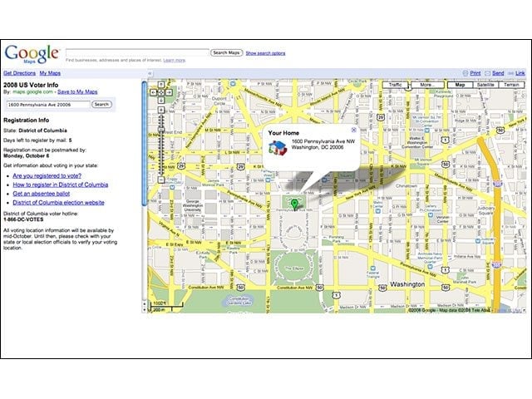The width and height of the screenshot is (532, 399).
Task: Click the Search Maps button
Action: [x=227, y=53]
